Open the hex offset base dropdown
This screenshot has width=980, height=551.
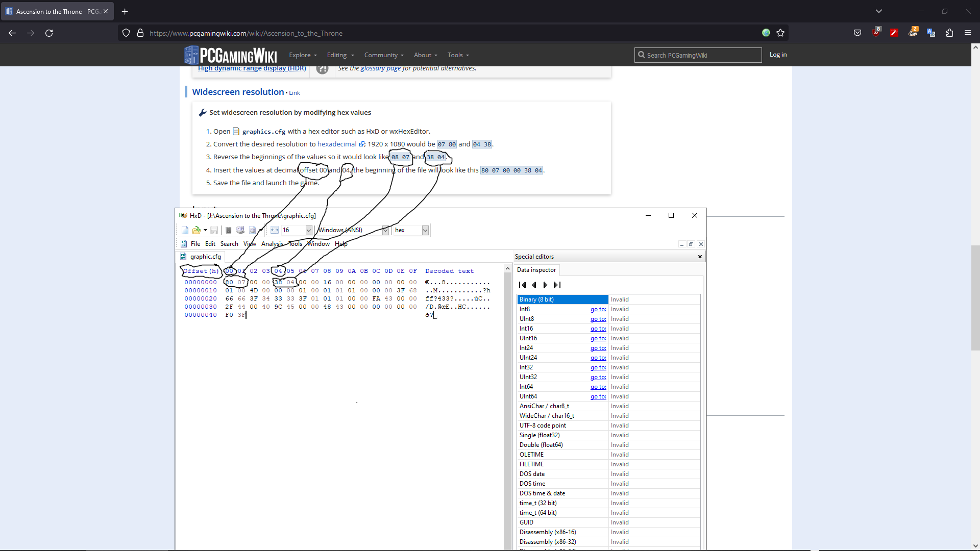click(x=425, y=231)
